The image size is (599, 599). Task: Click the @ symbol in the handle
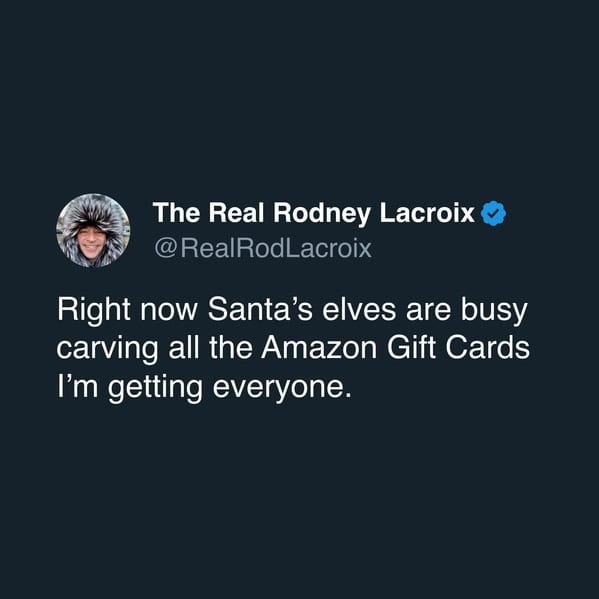[x=166, y=249]
